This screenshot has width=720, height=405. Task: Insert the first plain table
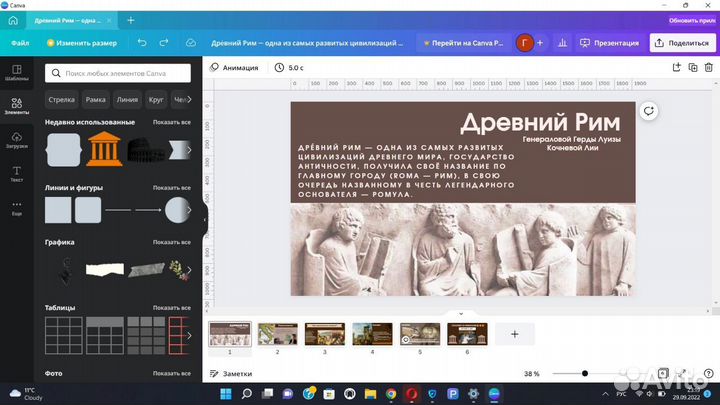[x=63, y=335]
